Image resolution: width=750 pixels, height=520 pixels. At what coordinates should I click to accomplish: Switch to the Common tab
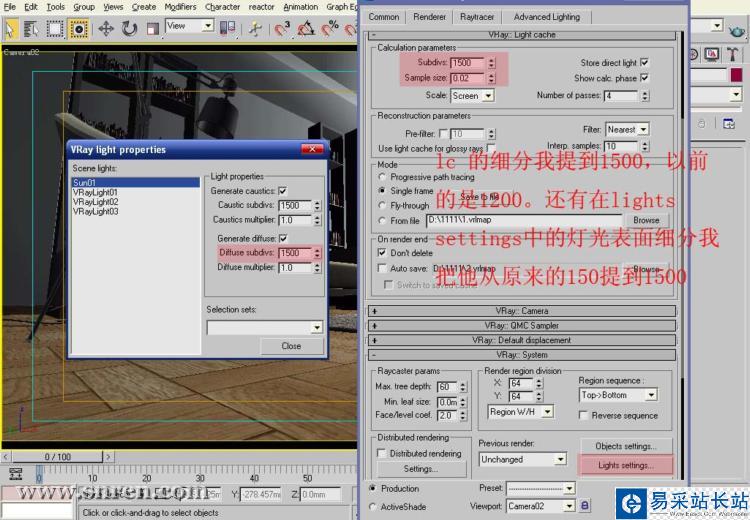click(x=384, y=17)
